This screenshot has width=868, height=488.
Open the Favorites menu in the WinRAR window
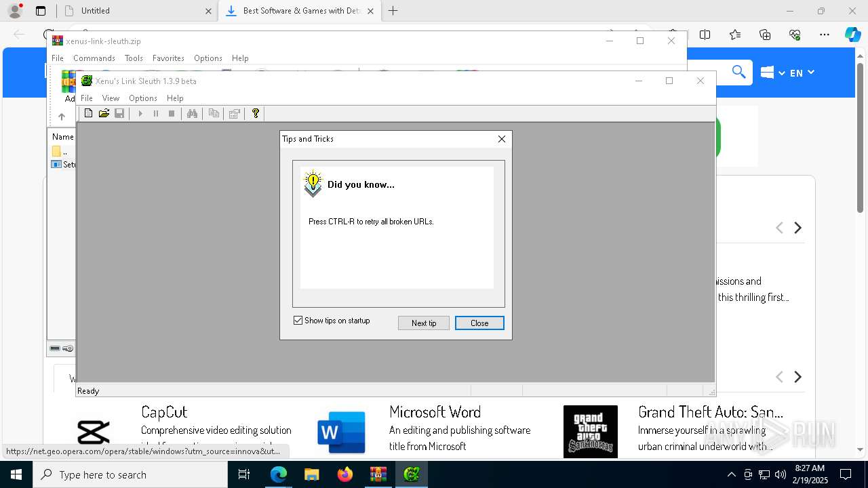click(168, 58)
